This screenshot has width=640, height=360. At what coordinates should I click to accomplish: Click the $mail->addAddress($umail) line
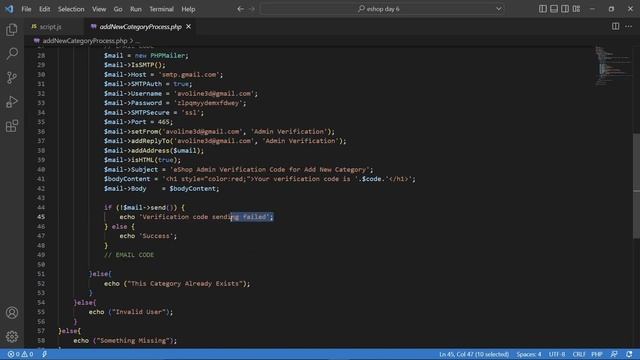(x=154, y=151)
